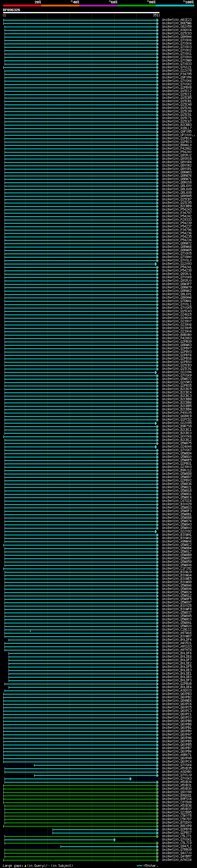197x868 pixels.
Task: Click label UniRef100_A1BLL7
Action: [177, 128]
